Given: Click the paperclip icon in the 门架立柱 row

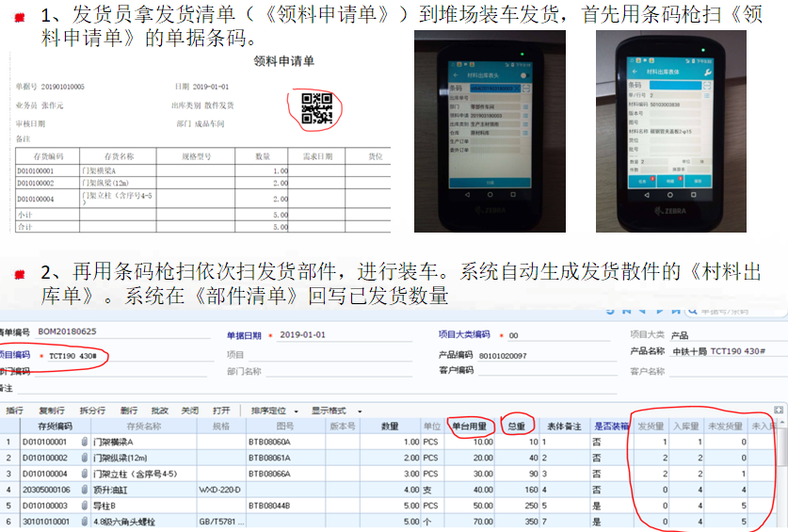Looking at the screenshot, I should click(x=84, y=474).
